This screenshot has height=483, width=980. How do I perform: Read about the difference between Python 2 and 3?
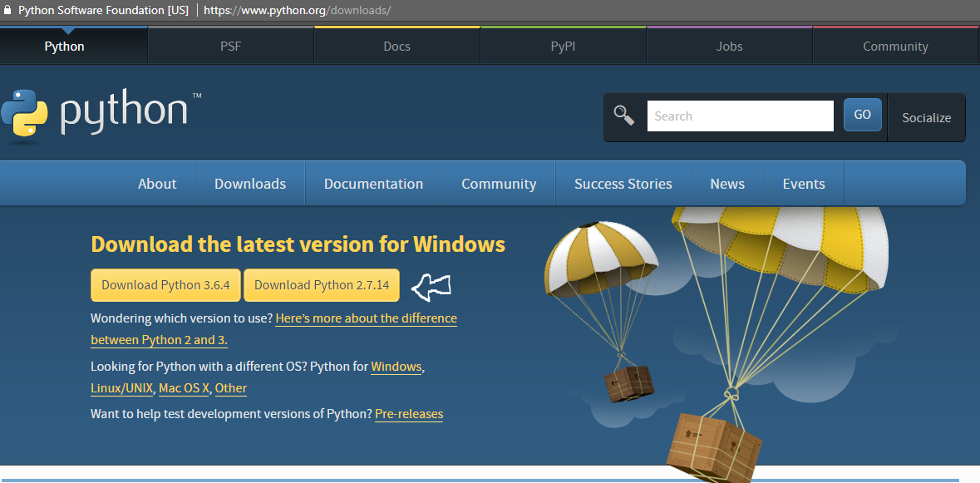point(365,318)
